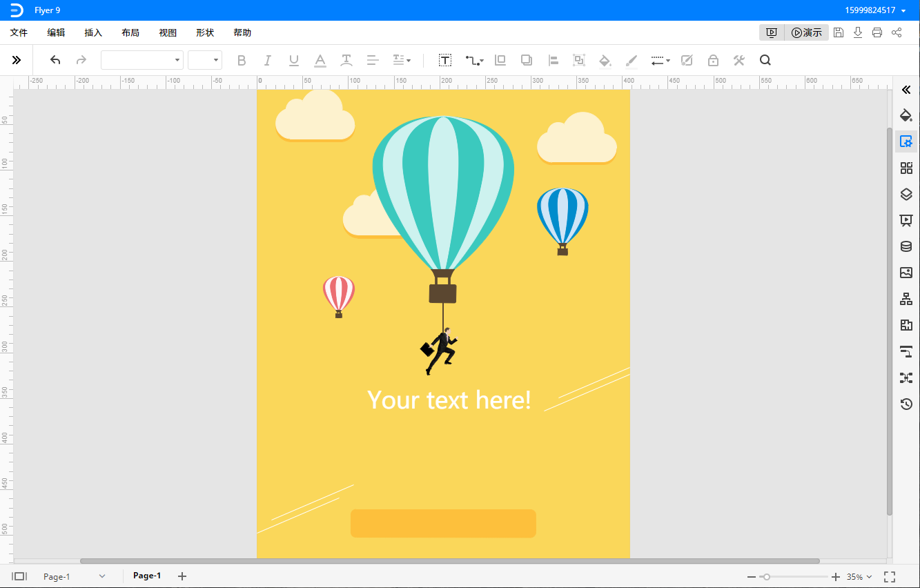Toggle fullscreen mode in the bottom bar

[890, 577]
